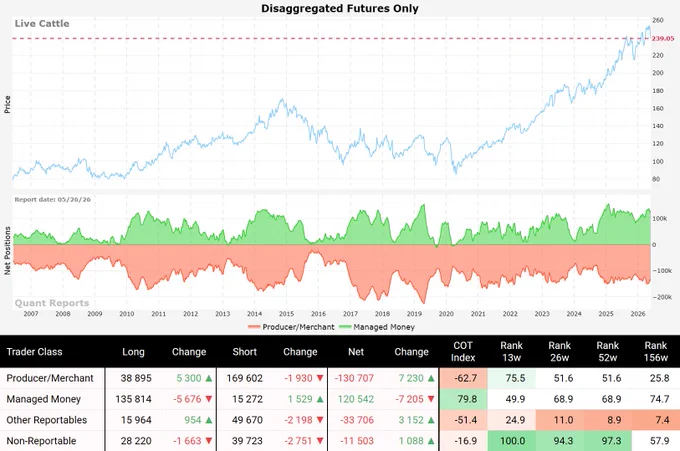This screenshot has width=680, height=451.
Task: Click COT Index cell 79.8
Action: (x=464, y=399)
